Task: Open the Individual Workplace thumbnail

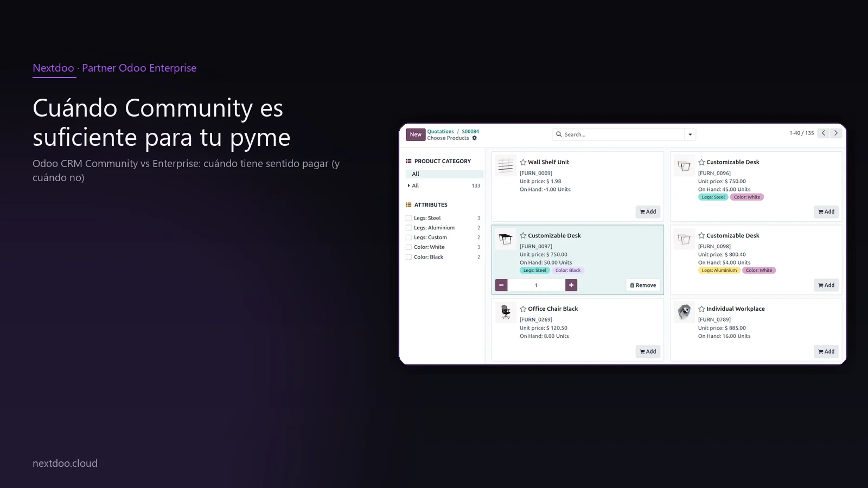Action: click(684, 312)
